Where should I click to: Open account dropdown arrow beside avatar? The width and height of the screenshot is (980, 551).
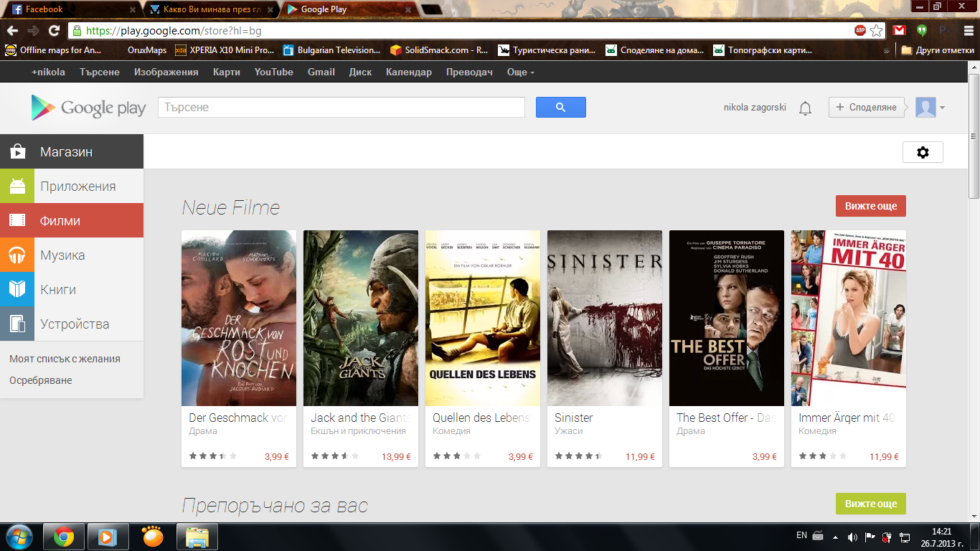(942, 108)
